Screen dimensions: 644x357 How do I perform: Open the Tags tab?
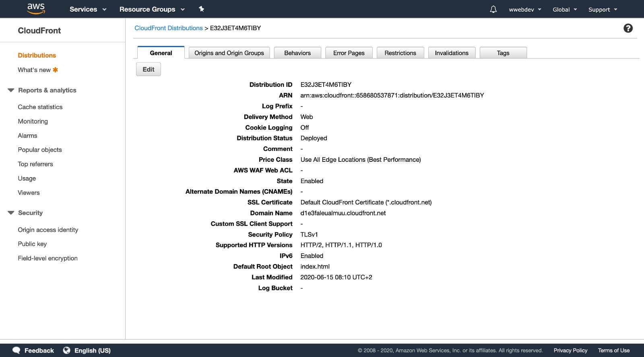tap(503, 53)
